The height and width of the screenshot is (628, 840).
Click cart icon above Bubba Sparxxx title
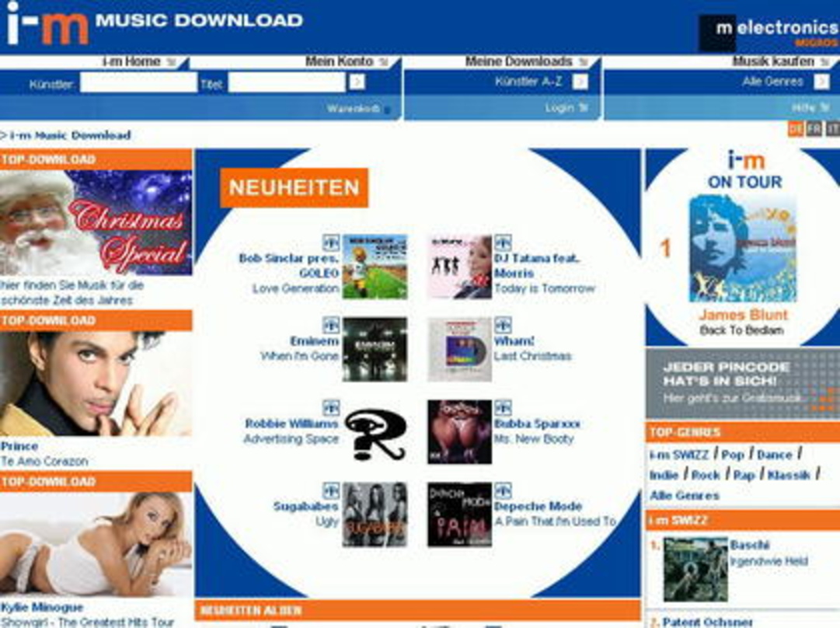click(503, 408)
